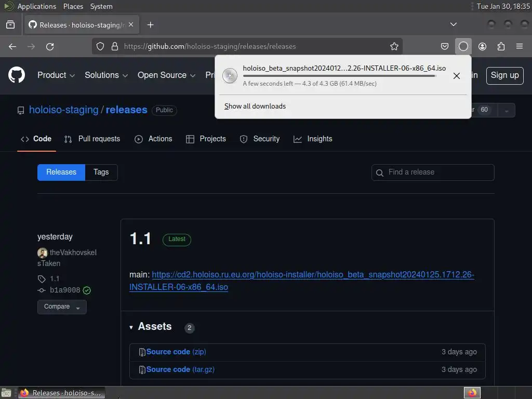Click the Releases holoiso taskbar entry
Image resolution: width=532 pixels, height=399 pixels.
tap(61, 393)
